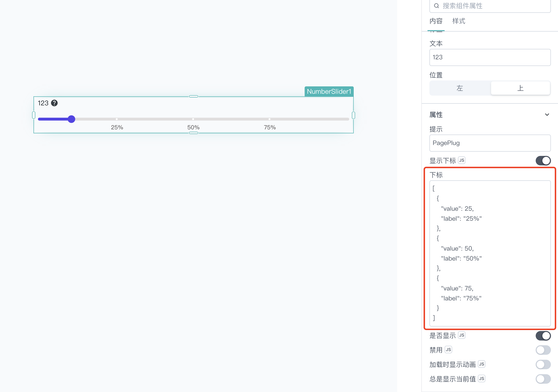Collapse the 属性 section chevron
This screenshot has height=392, width=558.
point(547,115)
